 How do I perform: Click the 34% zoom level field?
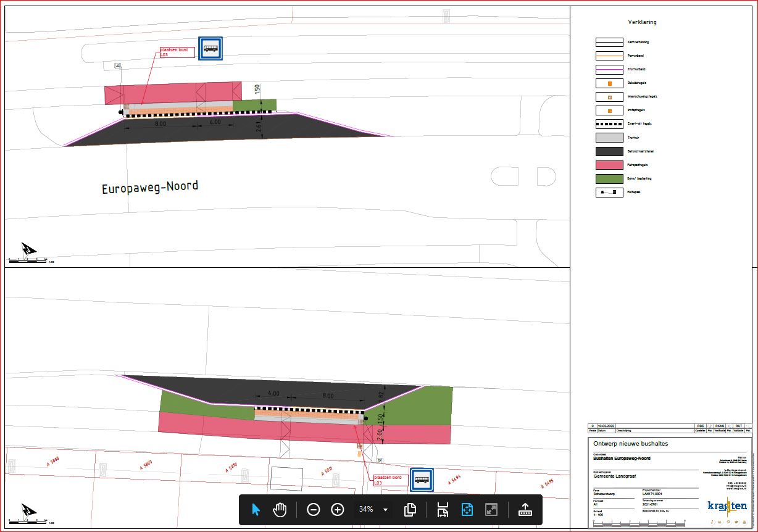[366, 510]
